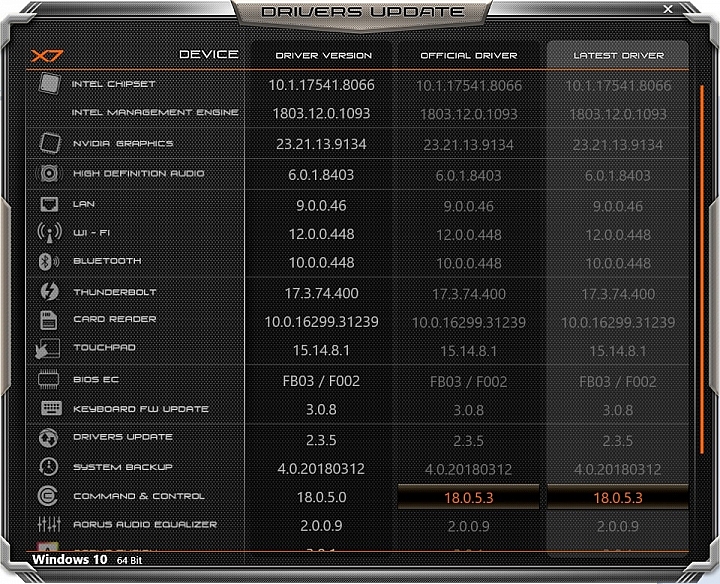Viewport: 720px width, 584px height.
Task: Click the Drivers Update globe icon
Action: (48, 438)
